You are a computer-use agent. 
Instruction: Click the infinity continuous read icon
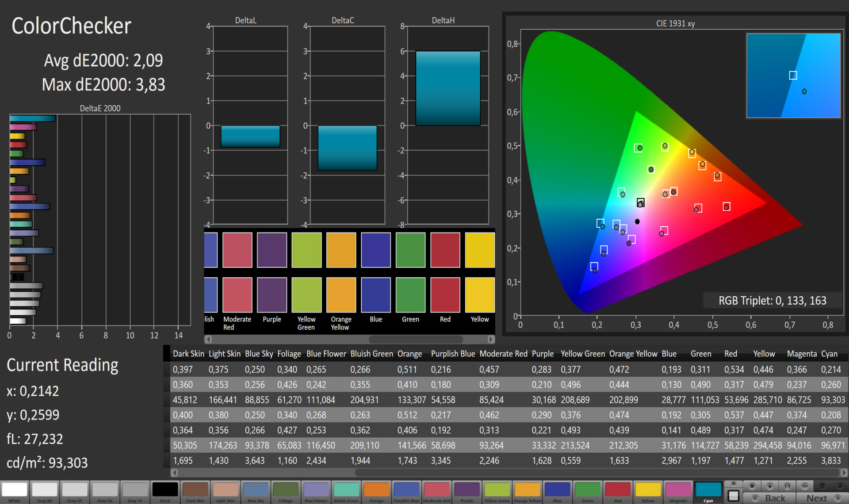[x=805, y=486]
